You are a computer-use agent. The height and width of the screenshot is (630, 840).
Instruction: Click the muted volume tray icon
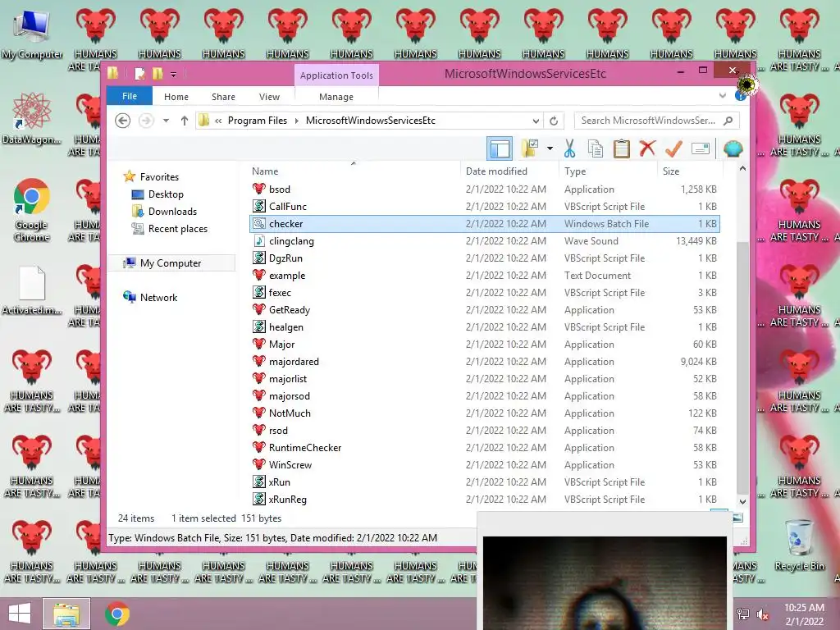(x=762, y=614)
